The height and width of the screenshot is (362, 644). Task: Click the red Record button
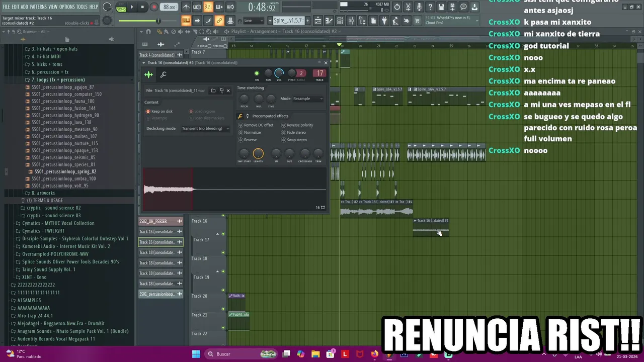154,7
